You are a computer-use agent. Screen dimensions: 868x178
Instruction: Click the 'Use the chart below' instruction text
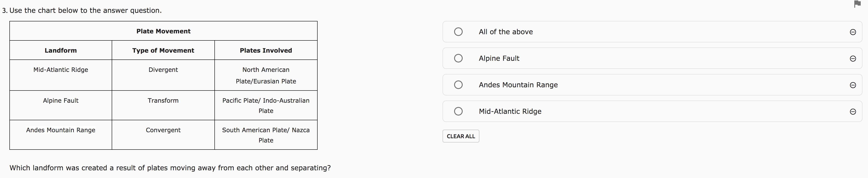pos(86,10)
